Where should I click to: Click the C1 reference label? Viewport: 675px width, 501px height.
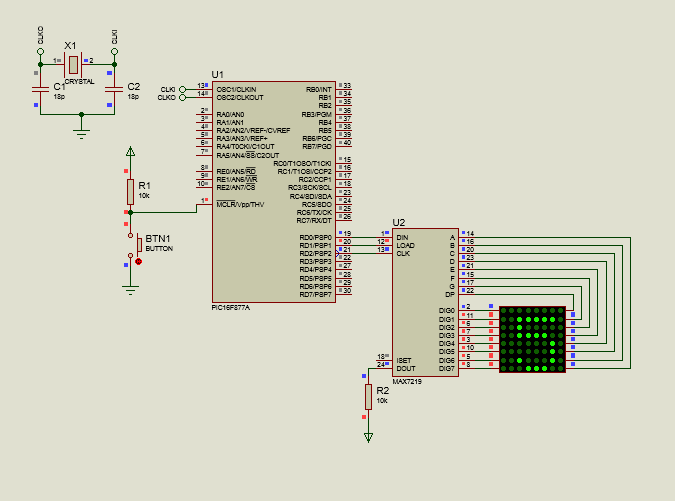pyautogui.click(x=59, y=87)
